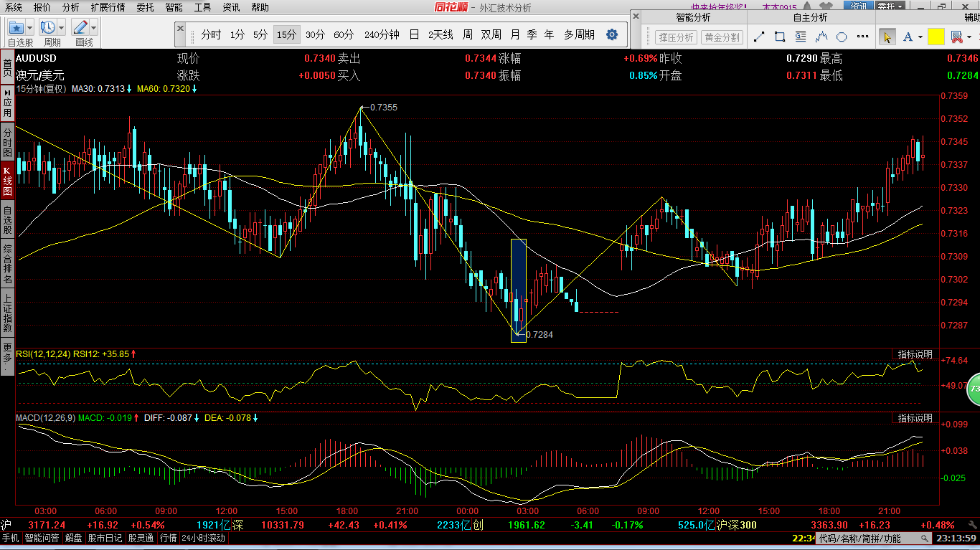Open the 工具 menu
The height and width of the screenshot is (550, 980).
tap(202, 7)
